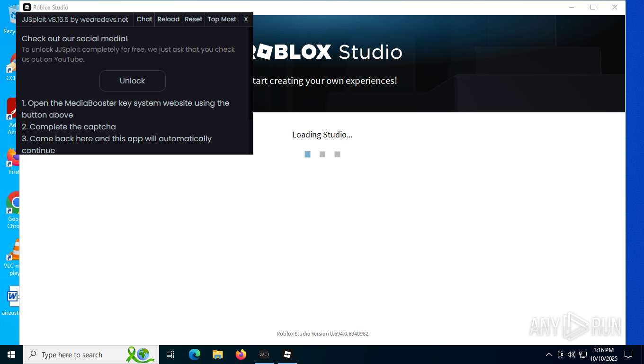Switch to Roblox Studio on the taskbar
The width and height of the screenshot is (644, 364).
pos(287,355)
